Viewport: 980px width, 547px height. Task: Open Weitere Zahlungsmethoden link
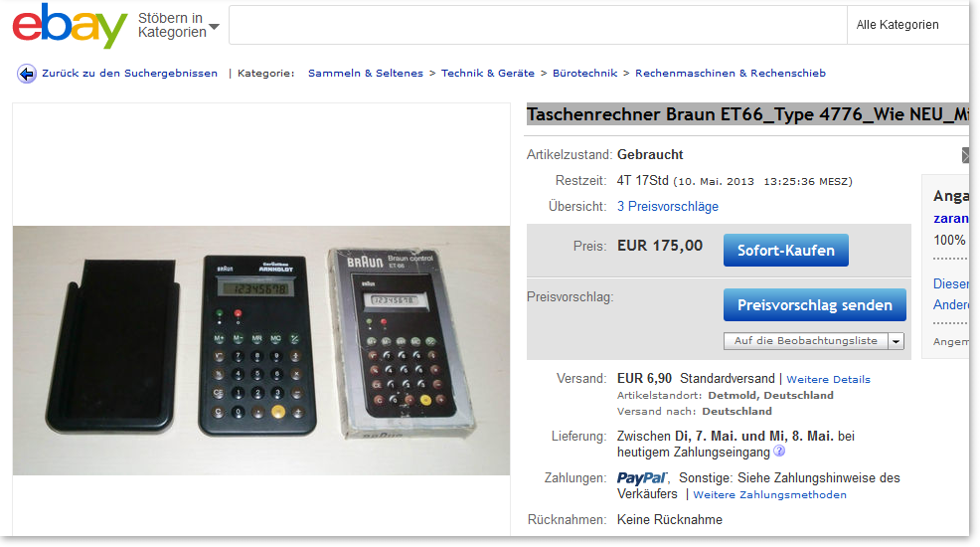tap(769, 495)
